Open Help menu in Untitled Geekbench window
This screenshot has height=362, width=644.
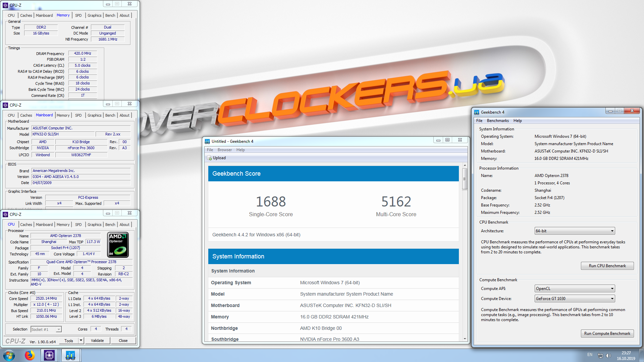(240, 150)
